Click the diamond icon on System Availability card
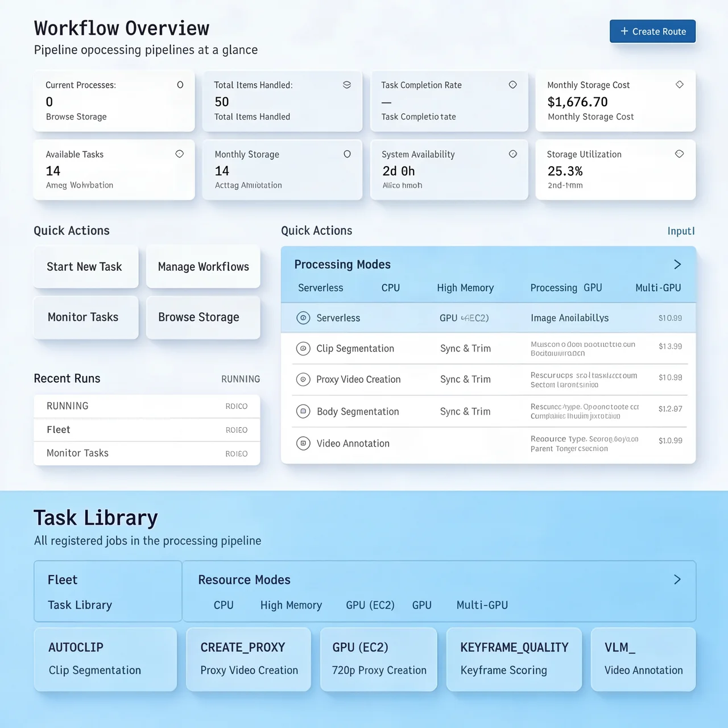The height and width of the screenshot is (728, 728). tap(512, 154)
